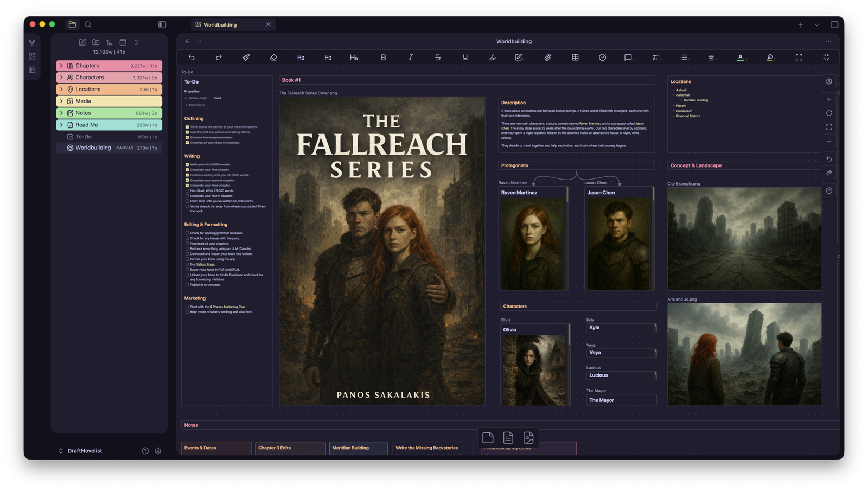The height and width of the screenshot is (491, 868).
Task: Open the search icon in sidebar header
Action: (88, 24)
